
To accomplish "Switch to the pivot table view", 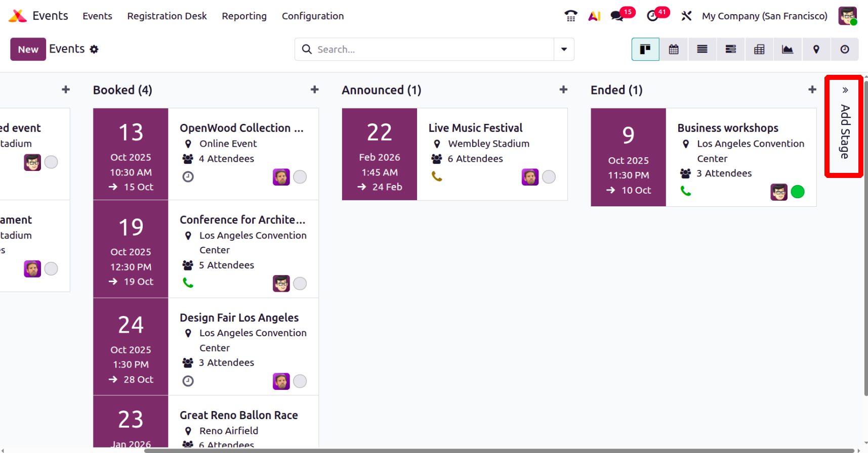I will point(759,50).
